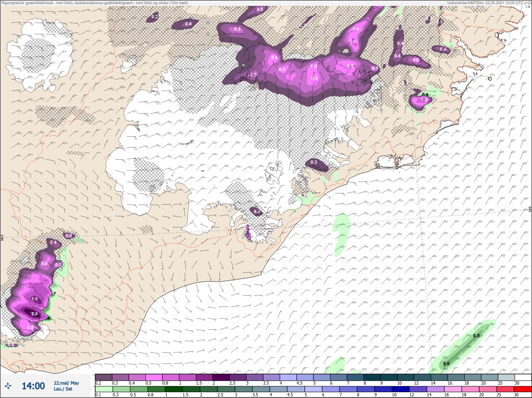532x398 pixels.
Task: Click the date text '22.maí/ May'
Action: click(x=66, y=383)
